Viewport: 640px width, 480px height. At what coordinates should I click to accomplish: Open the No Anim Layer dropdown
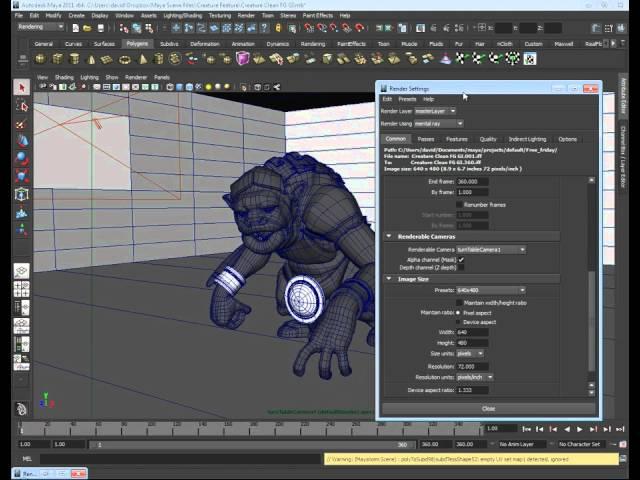(x=520, y=444)
